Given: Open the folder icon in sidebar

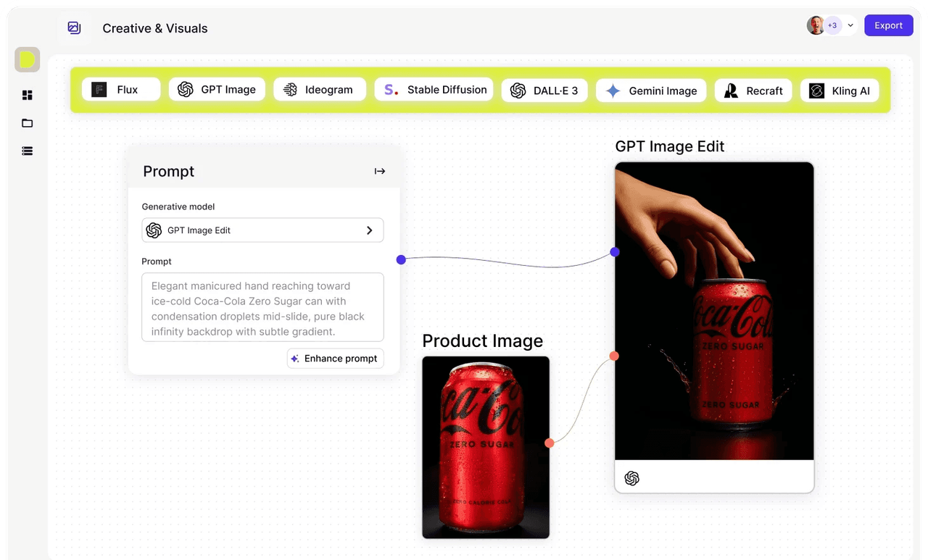Looking at the screenshot, I should pos(28,123).
